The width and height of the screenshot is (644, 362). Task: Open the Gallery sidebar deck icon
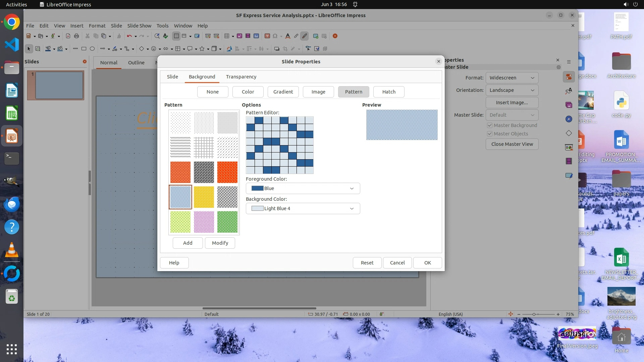569,105
